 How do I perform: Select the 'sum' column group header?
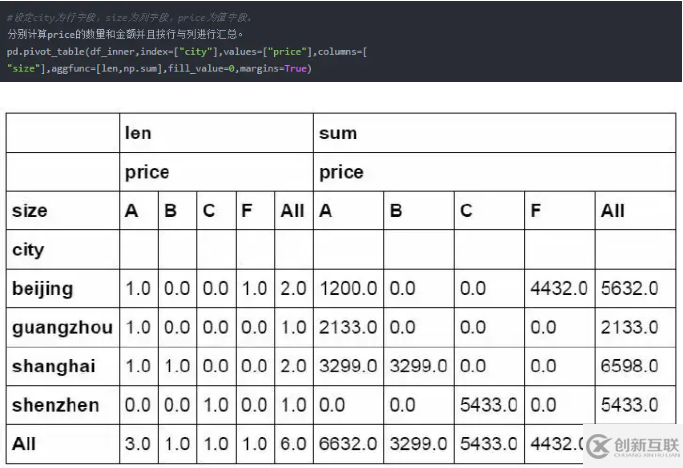point(337,133)
